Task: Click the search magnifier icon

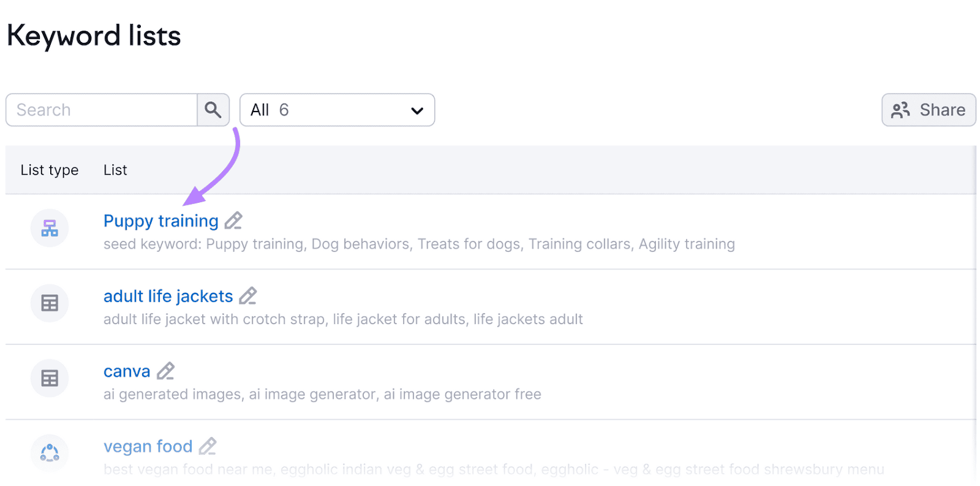Action: (x=213, y=110)
